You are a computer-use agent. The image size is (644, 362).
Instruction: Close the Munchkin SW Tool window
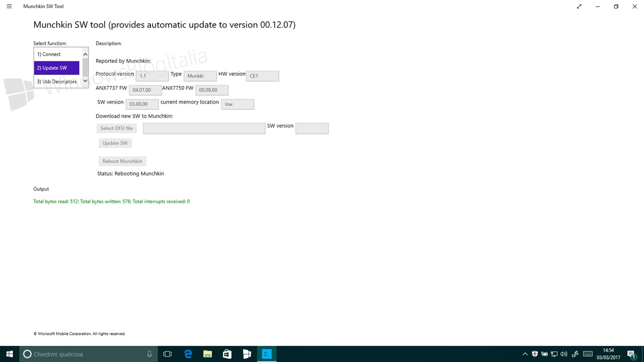click(x=634, y=7)
